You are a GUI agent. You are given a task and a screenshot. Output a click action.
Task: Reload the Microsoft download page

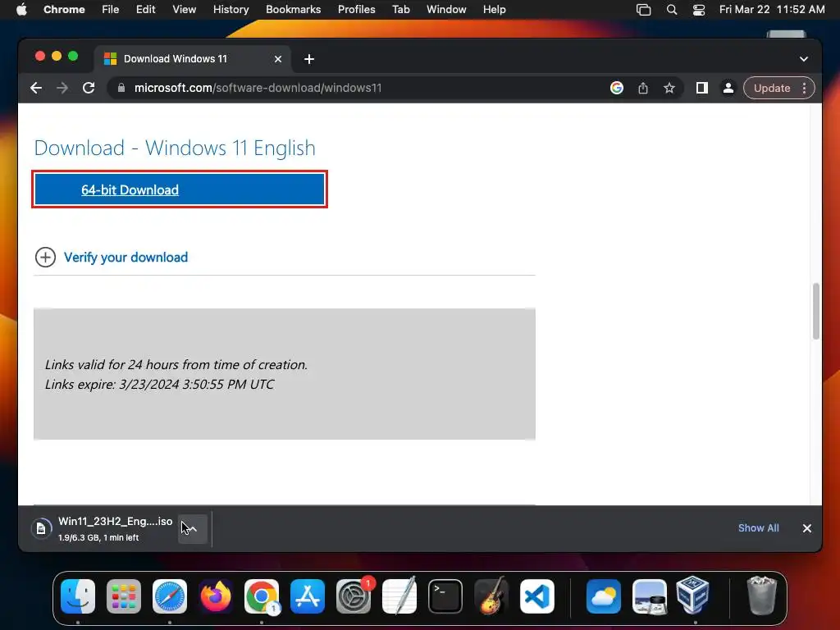(89, 88)
